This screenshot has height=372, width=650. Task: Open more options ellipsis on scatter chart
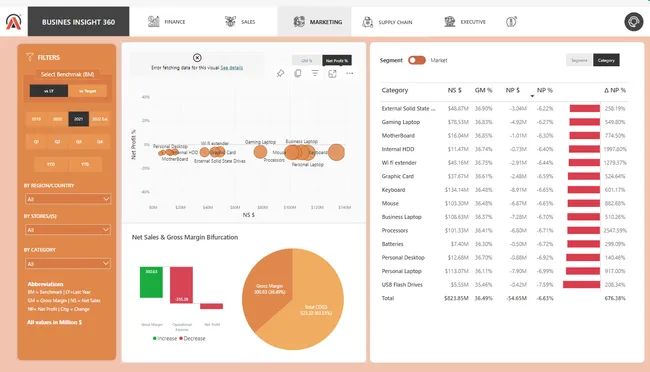point(350,73)
